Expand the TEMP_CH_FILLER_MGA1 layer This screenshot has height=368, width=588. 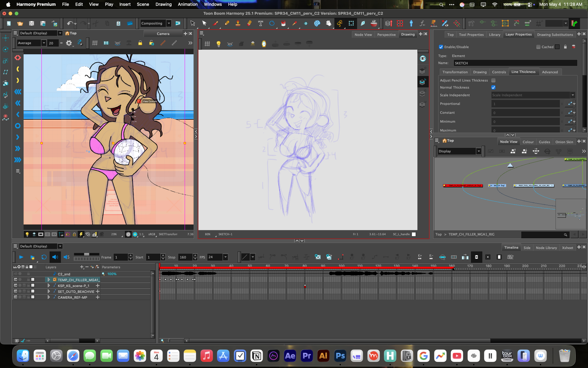pos(49,280)
